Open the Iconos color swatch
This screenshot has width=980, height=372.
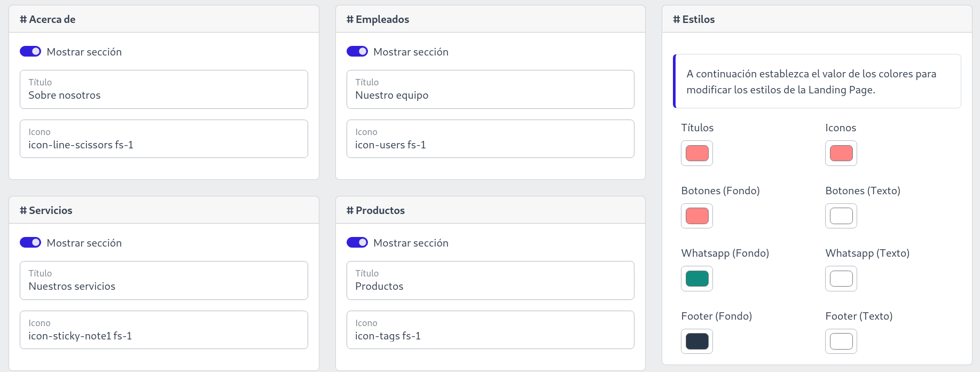pos(841,153)
